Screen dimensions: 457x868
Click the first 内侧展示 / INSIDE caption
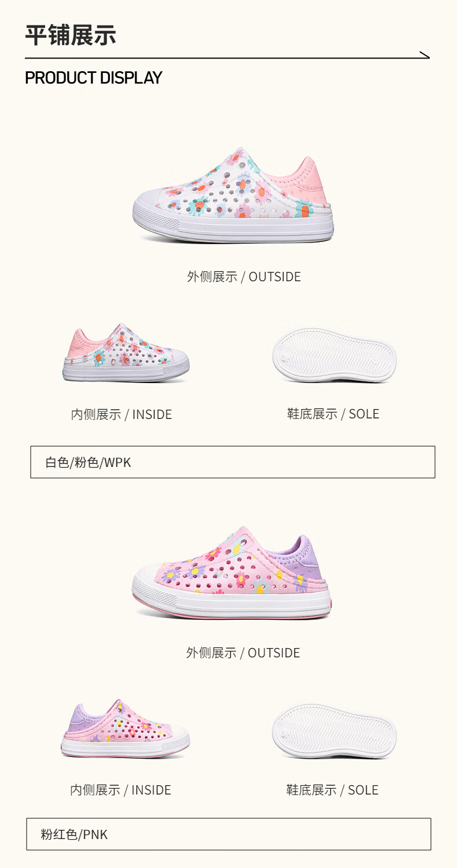pyautogui.click(x=121, y=414)
